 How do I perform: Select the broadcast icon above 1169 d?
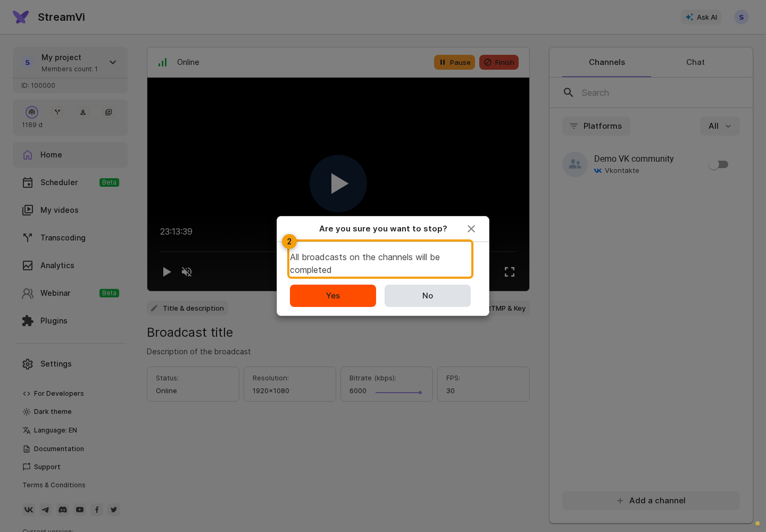click(x=32, y=112)
